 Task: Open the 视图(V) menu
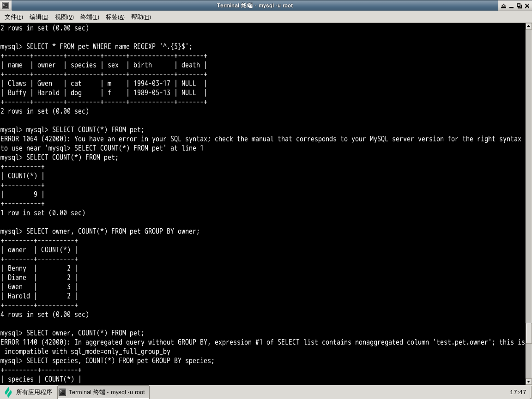(x=64, y=17)
